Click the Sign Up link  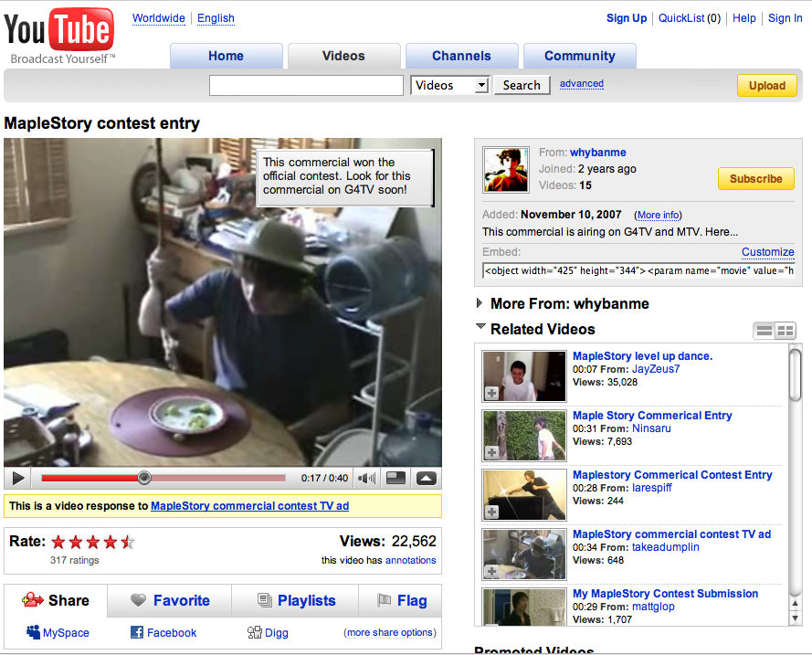pyautogui.click(x=627, y=18)
